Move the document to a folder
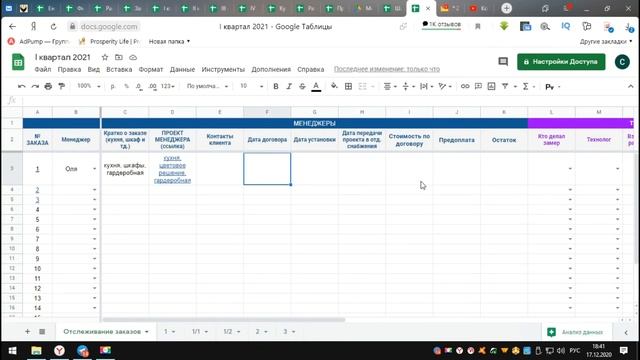The width and height of the screenshot is (640, 360). 119,57
